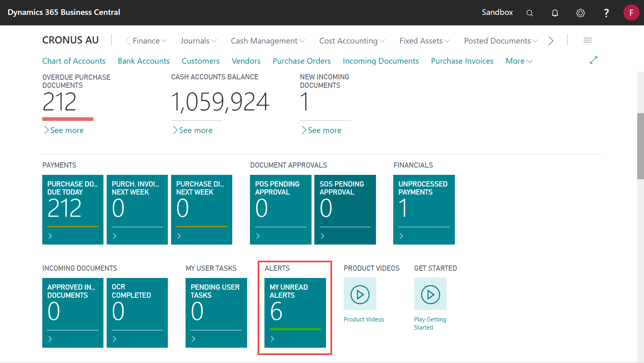
Task: Open Incoming Documents list
Action: click(381, 61)
